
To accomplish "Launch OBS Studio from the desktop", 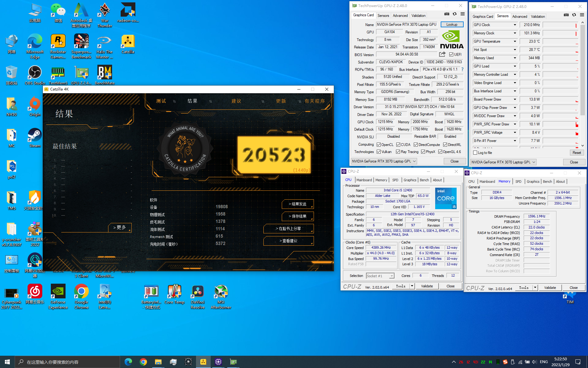I will tap(35, 75).
